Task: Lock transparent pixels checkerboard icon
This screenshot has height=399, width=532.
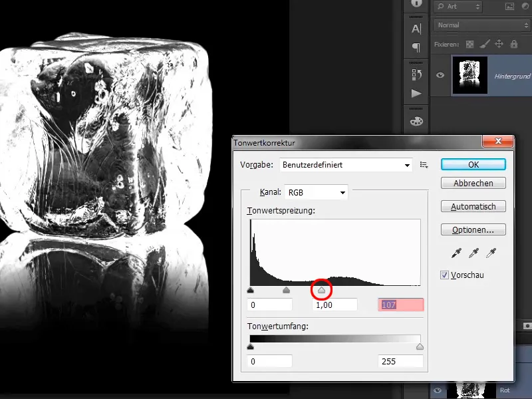Action: click(x=469, y=44)
